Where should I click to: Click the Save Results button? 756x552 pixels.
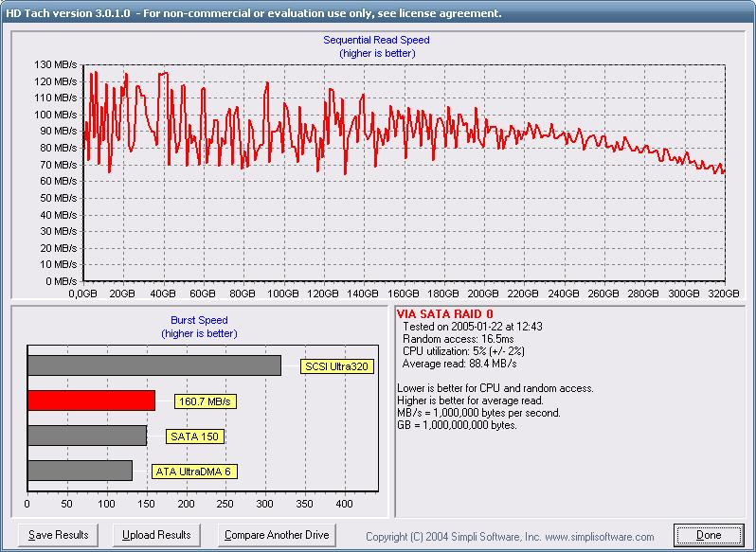click(x=58, y=535)
